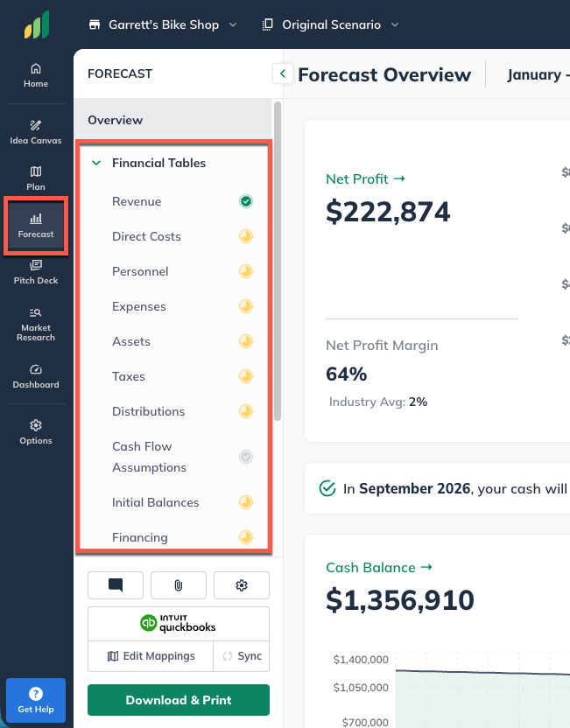Viewport: 570px width, 728px height.
Task: Click the Distributions progress status icon
Action: 246,411
